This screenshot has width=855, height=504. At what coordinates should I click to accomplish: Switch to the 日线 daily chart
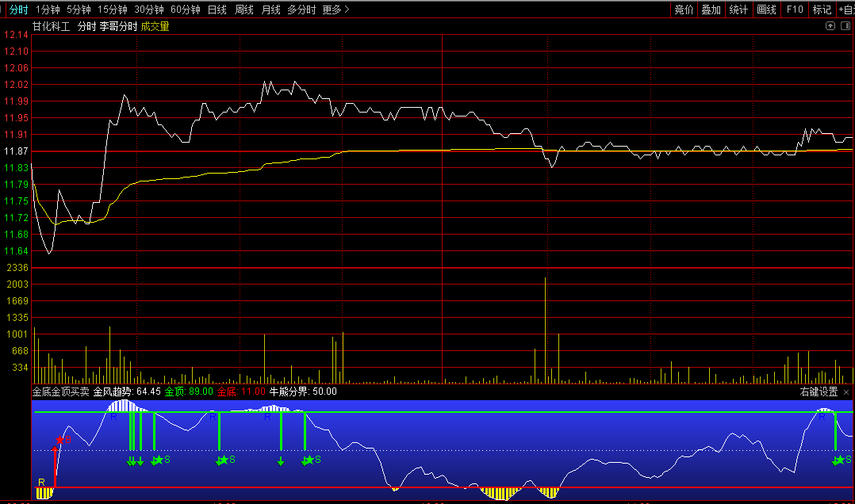click(217, 10)
